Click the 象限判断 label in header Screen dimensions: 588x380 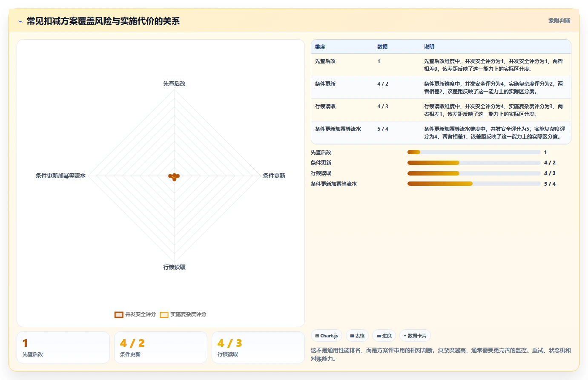click(559, 20)
